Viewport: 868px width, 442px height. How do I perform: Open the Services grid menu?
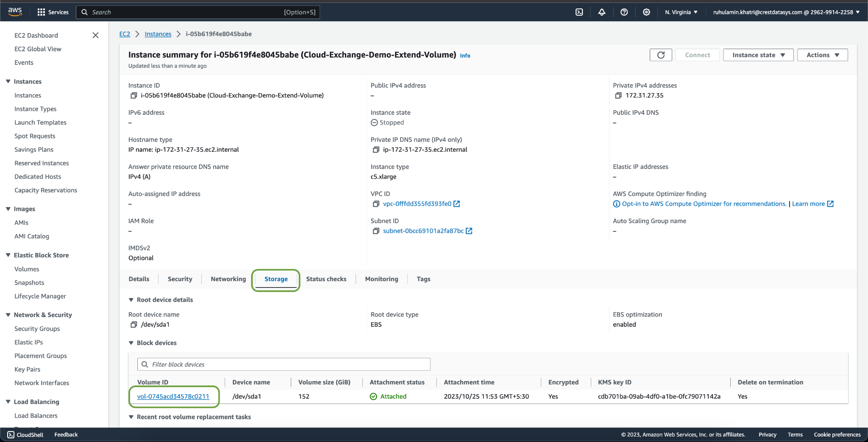click(x=53, y=12)
